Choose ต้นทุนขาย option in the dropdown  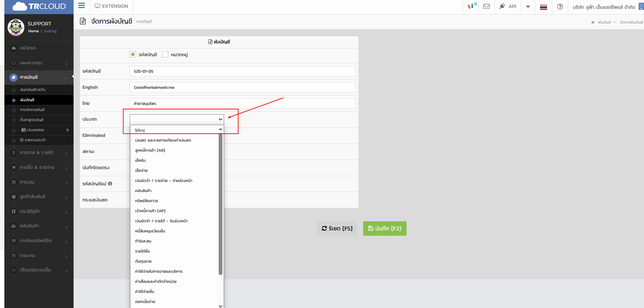pyautogui.click(x=143, y=261)
